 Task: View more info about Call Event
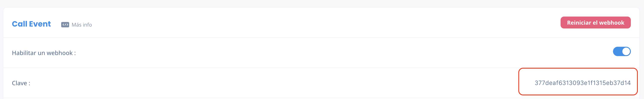(82, 25)
